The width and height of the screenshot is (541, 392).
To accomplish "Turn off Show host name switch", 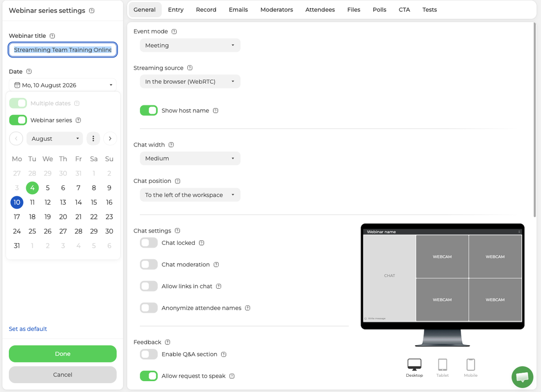I will [x=149, y=111].
